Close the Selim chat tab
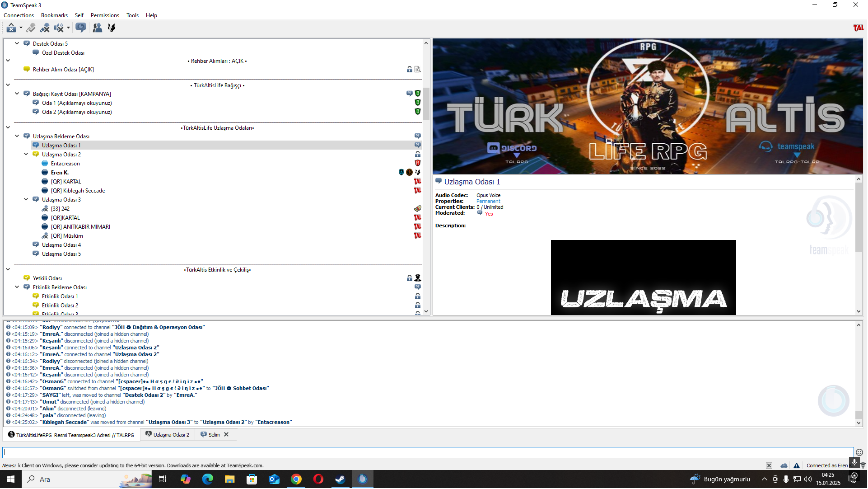The image size is (868, 489). point(226,435)
